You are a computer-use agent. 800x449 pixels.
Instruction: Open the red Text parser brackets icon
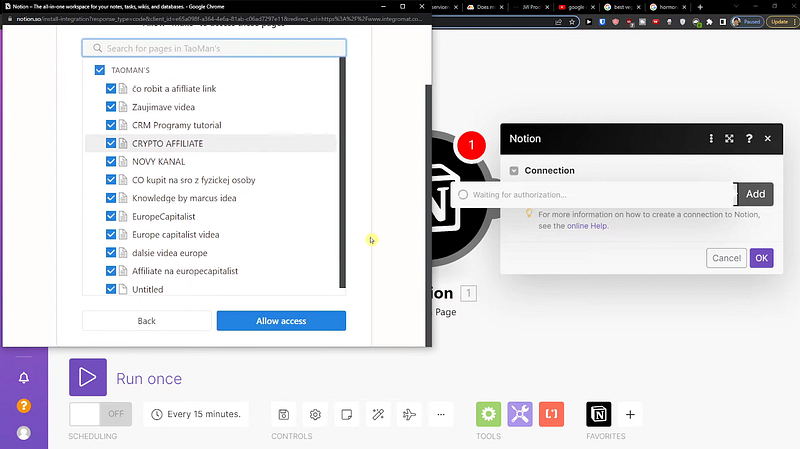click(552, 414)
